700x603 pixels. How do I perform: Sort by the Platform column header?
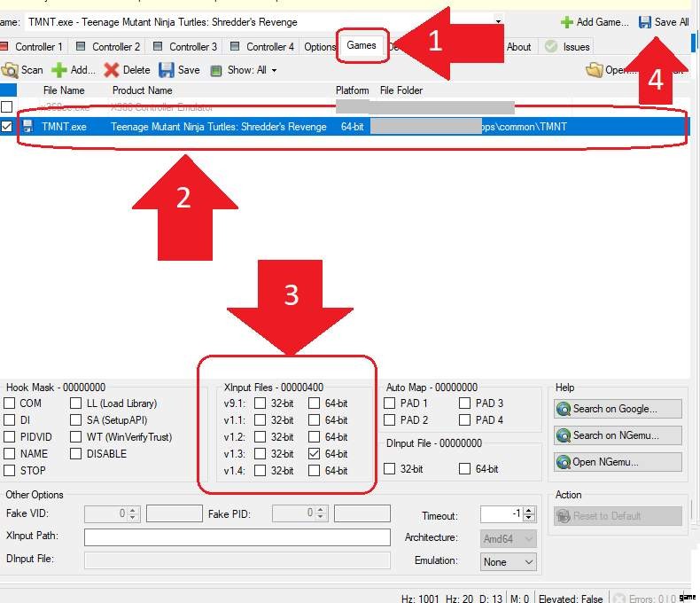353,90
